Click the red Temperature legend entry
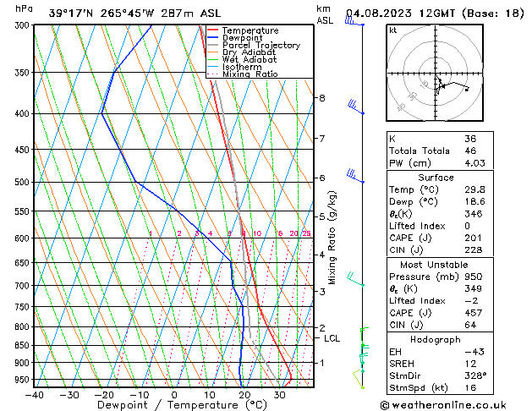This screenshot has height=411, width=532. (x=250, y=30)
